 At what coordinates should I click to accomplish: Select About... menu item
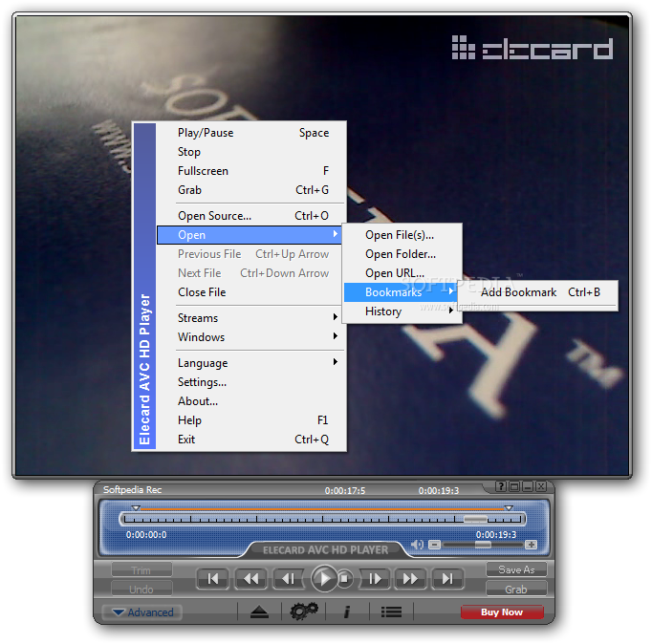click(x=250, y=401)
